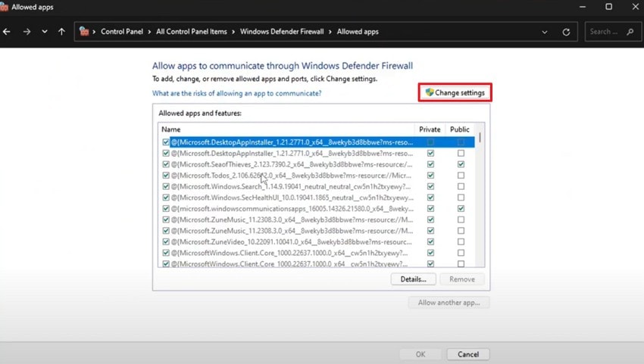
Task: Select the microsoft.windowscommunicationsapps_16005 entry
Action: coord(292,208)
